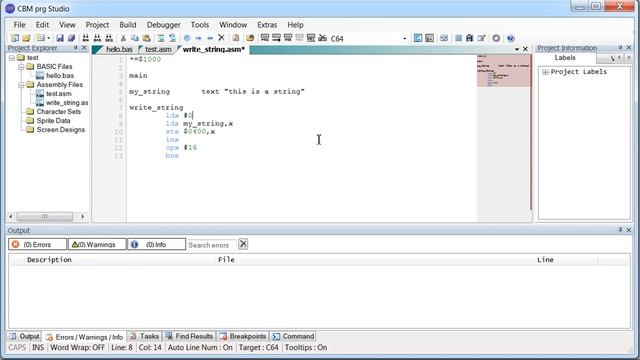Click the black X stop icon in toolbar

(221, 38)
